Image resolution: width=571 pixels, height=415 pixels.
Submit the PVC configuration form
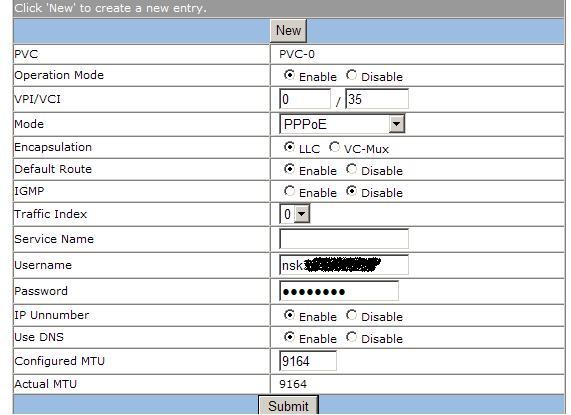288,405
